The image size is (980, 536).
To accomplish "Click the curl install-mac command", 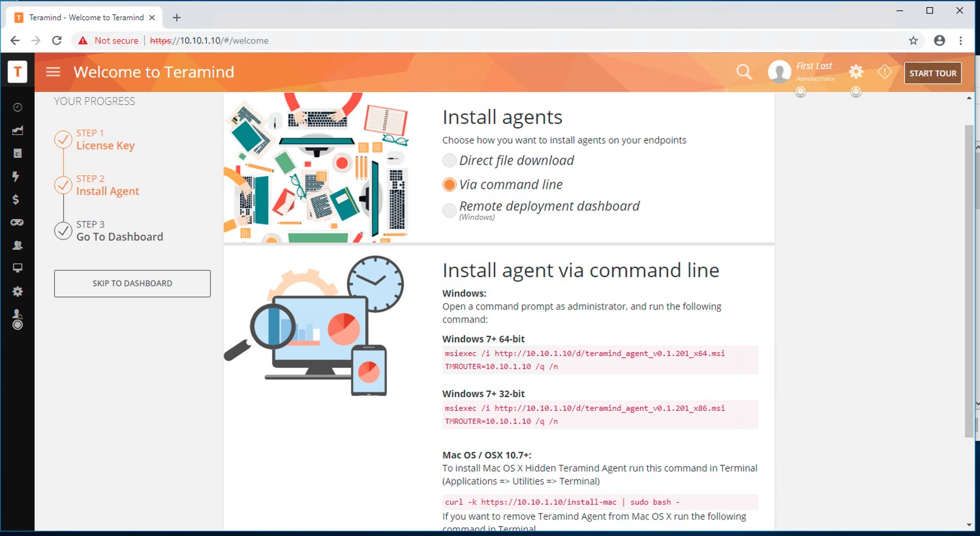I will [600, 502].
